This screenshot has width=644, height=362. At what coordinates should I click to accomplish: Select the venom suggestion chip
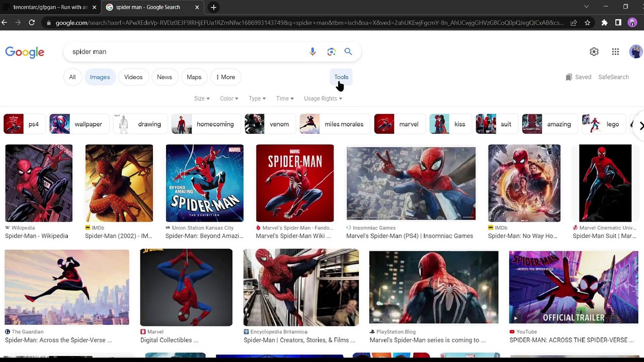click(269, 124)
